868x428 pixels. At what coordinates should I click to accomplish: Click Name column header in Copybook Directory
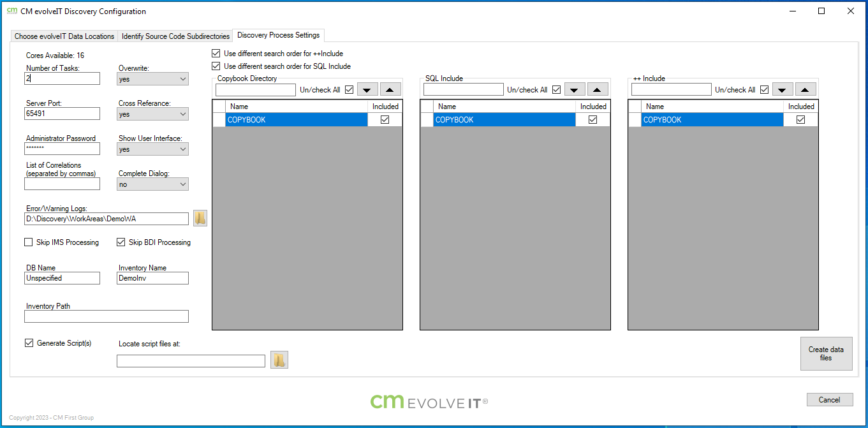pos(297,107)
